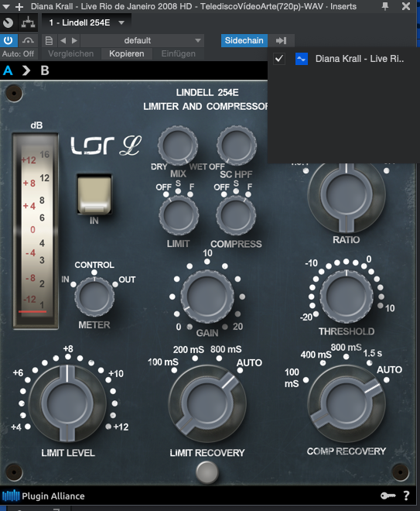Click the Plugin Alliance logo

43,496
